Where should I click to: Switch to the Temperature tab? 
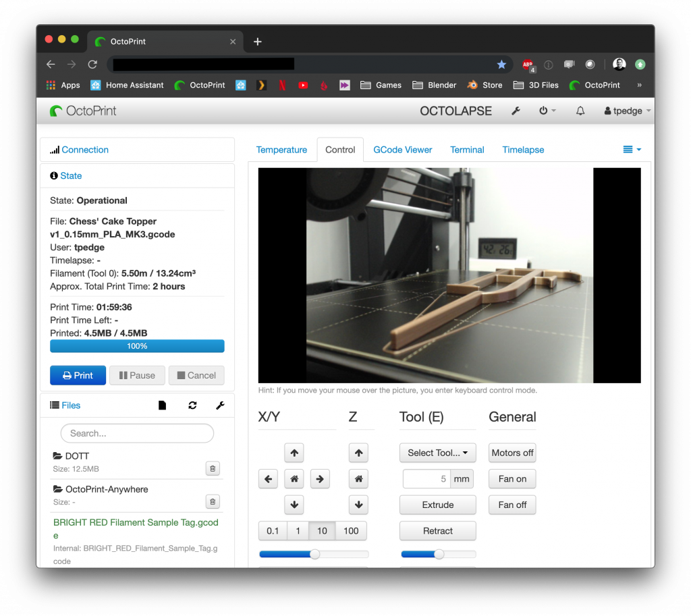[281, 150]
